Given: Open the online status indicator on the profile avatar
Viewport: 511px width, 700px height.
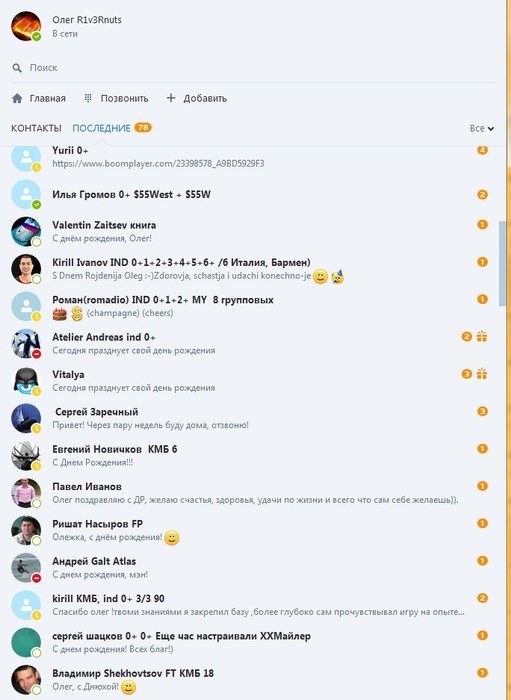Looking at the screenshot, I should 37,36.
